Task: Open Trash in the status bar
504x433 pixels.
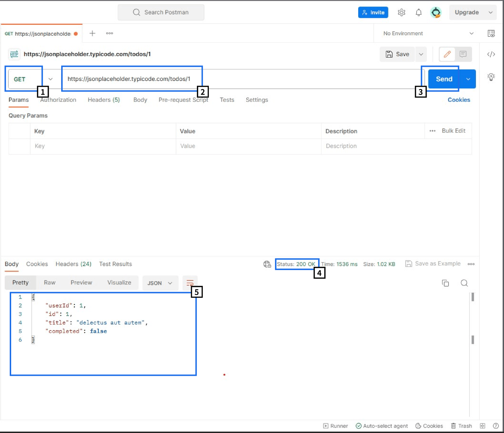Action: point(462,426)
